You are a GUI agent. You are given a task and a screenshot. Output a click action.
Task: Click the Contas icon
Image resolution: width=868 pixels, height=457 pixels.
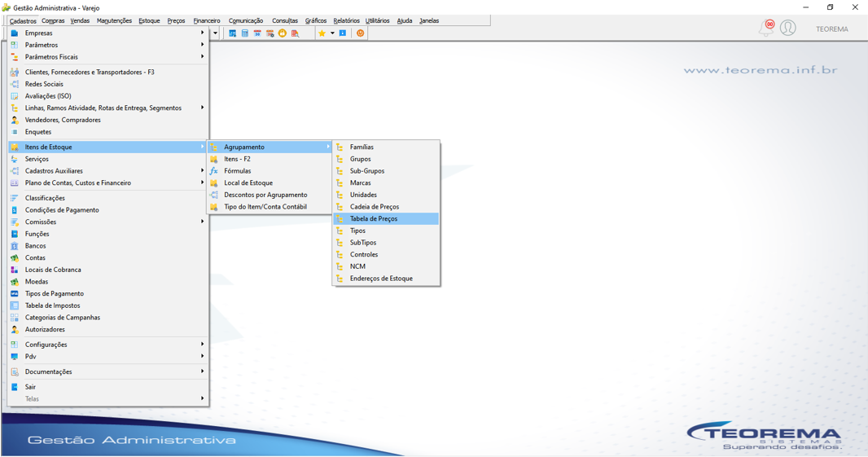point(15,258)
